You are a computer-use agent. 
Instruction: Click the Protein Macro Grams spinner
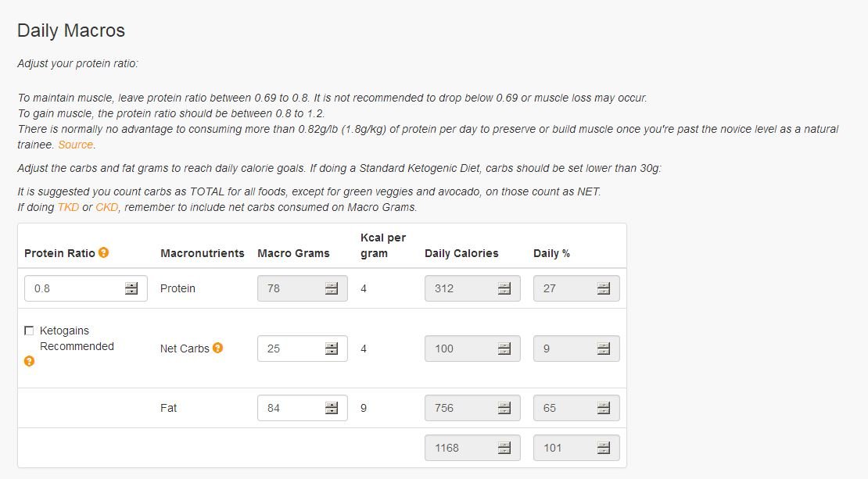(x=331, y=288)
